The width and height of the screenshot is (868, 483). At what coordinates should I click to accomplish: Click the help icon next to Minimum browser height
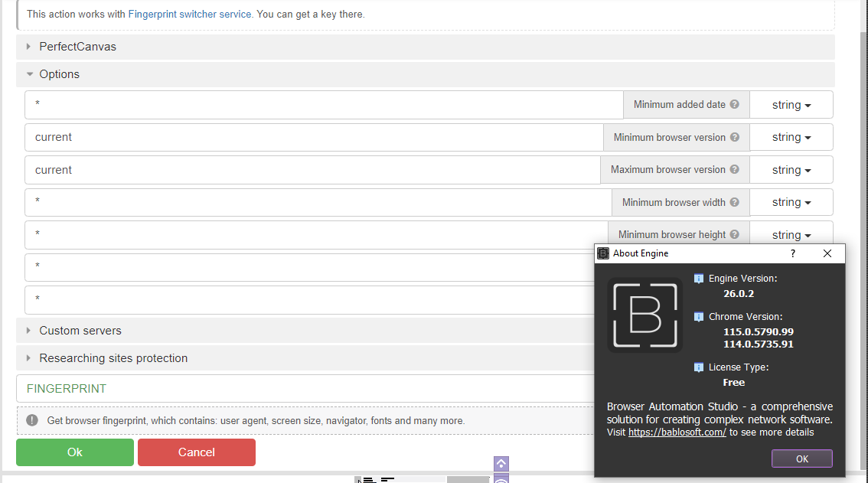(734, 234)
